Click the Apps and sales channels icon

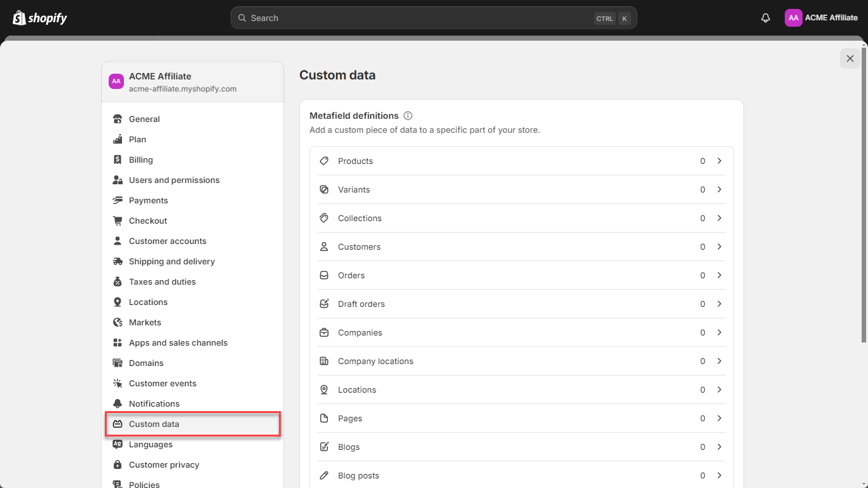point(118,342)
